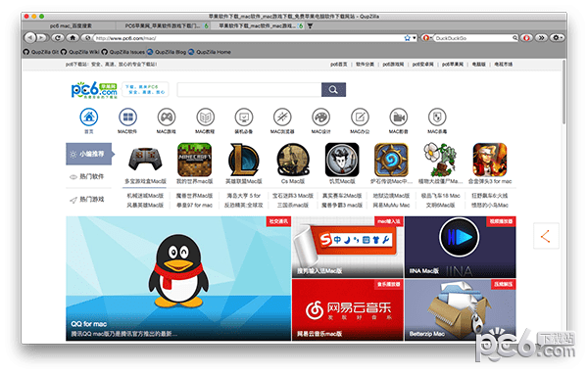Click the site info globe beside the URL

(x=87, y=37)
